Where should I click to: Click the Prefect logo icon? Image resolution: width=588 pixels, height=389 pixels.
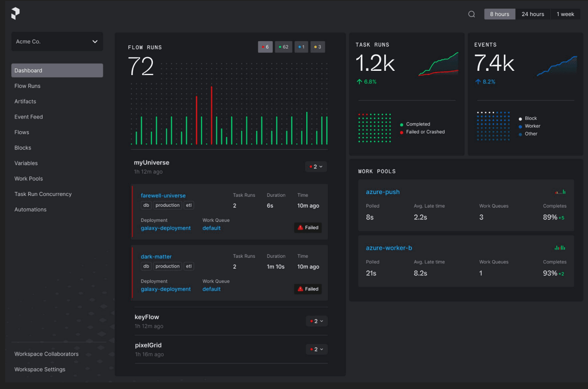coord(16,14)
